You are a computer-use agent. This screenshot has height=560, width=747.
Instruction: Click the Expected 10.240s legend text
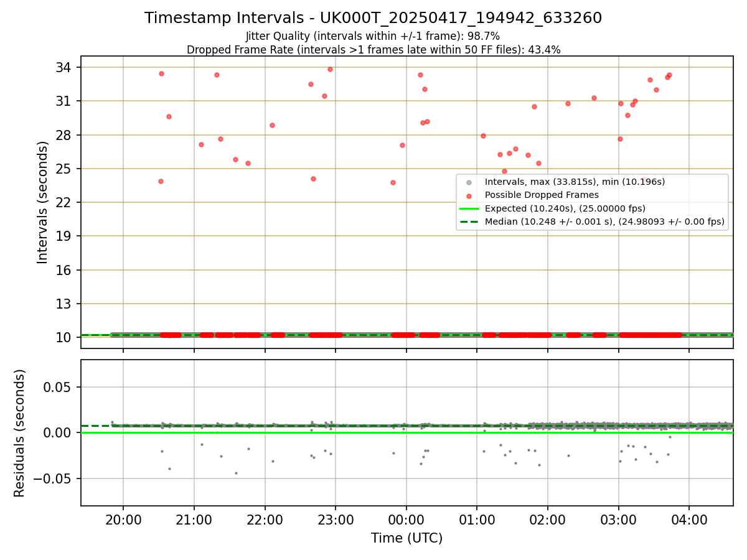click(565, 208)
